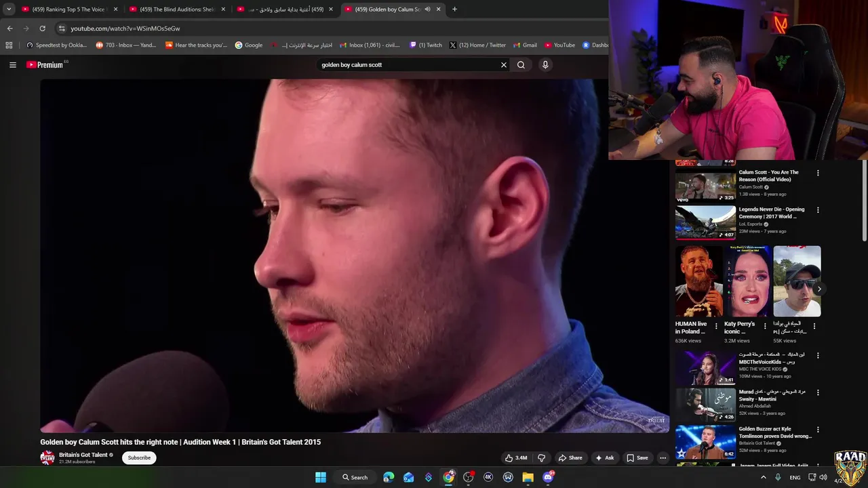Open Chrome from the taskbar

449,477
